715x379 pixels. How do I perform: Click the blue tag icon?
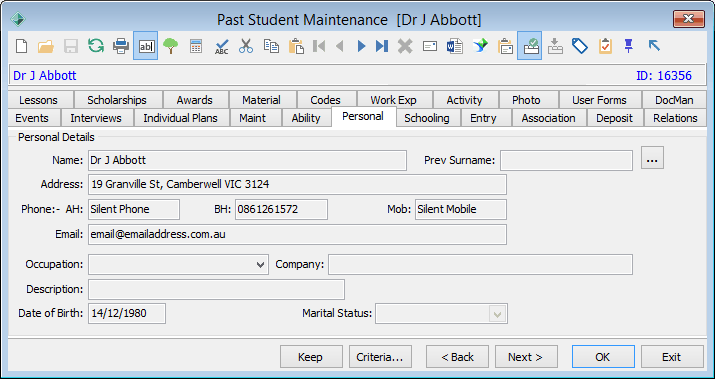[x=580, y=46]
